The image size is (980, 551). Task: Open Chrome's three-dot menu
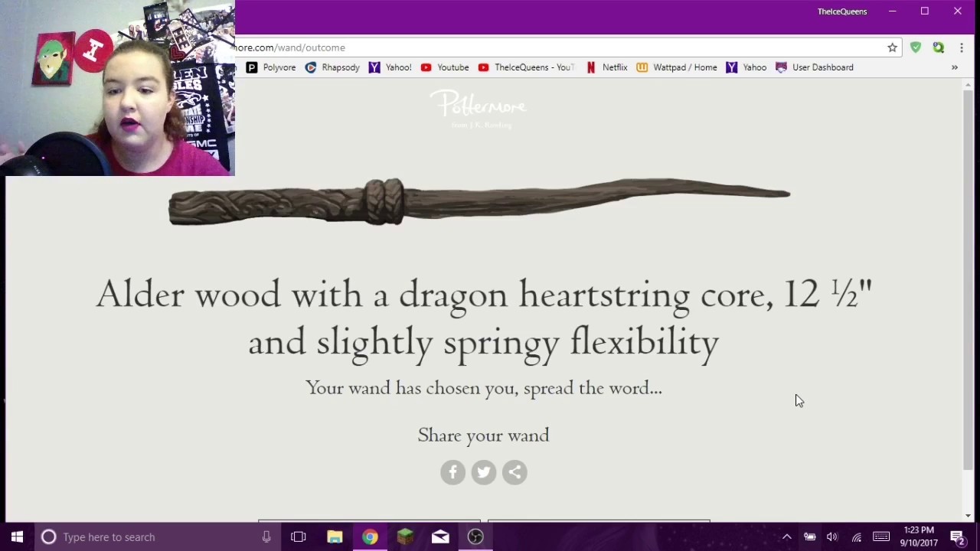tap(962, 47)
